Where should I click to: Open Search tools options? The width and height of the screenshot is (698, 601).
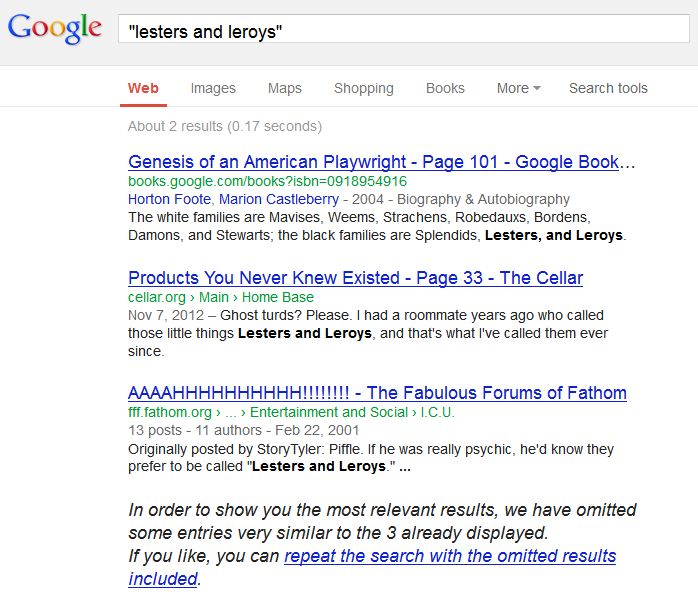coord(608,88)
